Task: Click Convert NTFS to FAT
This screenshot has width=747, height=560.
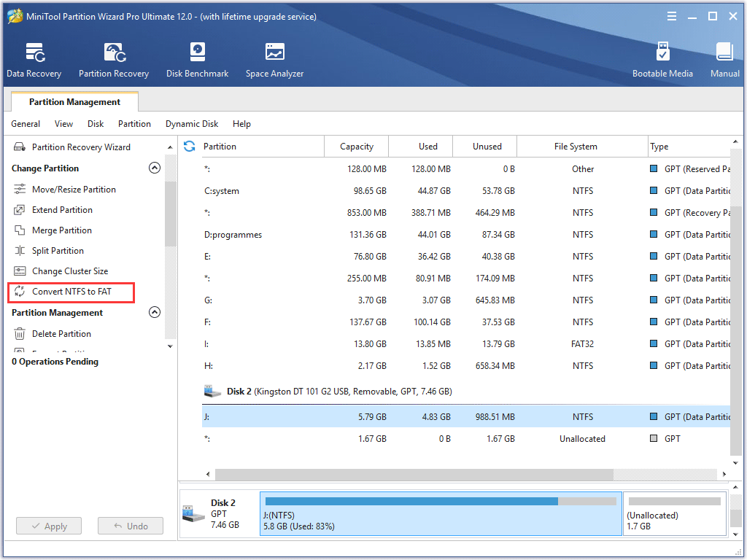Action: point(71,292)
